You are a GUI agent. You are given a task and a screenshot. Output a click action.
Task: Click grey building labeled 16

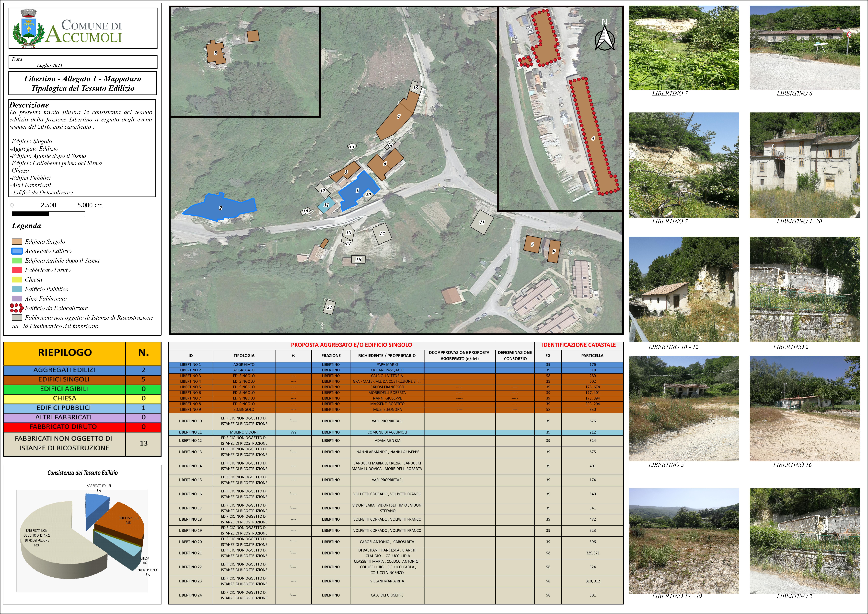click(358, 259)
